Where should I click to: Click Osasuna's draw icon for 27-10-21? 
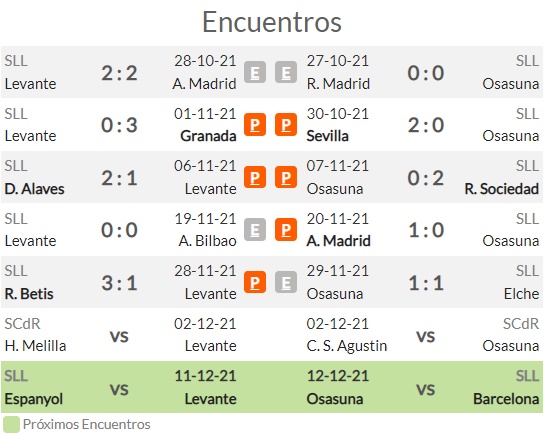pyautogui.click(x=286, y=72)
